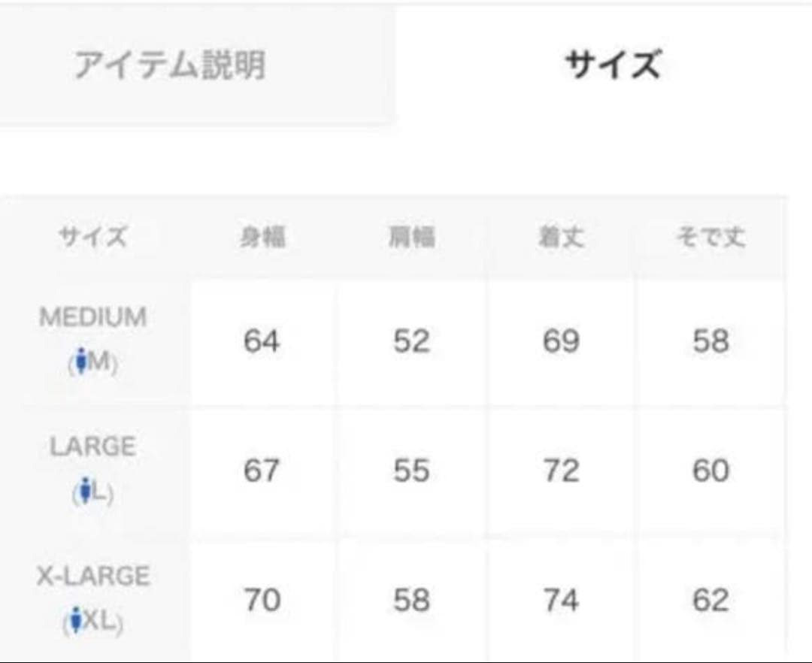Viewport: 812px width, 663px height.
Task: Click the そで丈 column header
Action: (710, 238)
